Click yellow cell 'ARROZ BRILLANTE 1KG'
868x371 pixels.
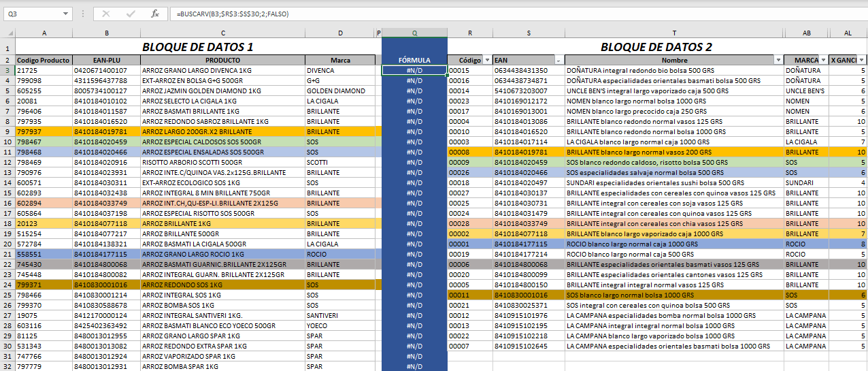pyautogui.click(x=222, y=223)
